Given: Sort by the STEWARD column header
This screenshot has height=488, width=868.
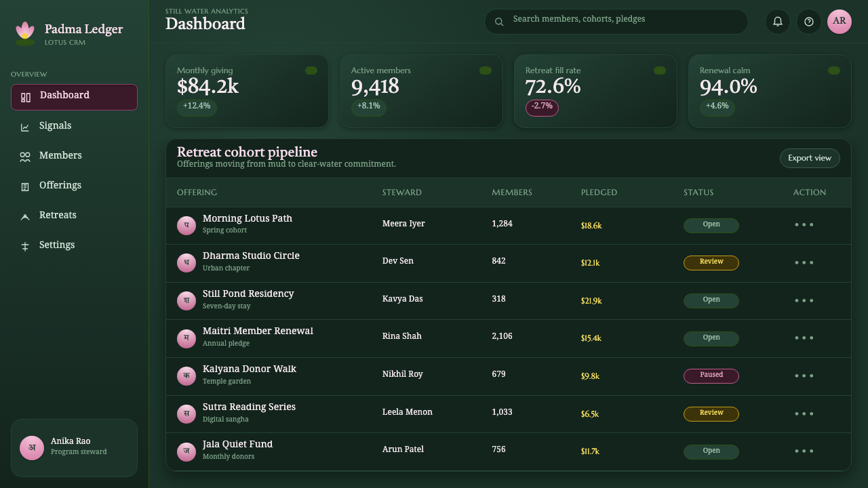Looking at the screenshot, I should [402, 192].
